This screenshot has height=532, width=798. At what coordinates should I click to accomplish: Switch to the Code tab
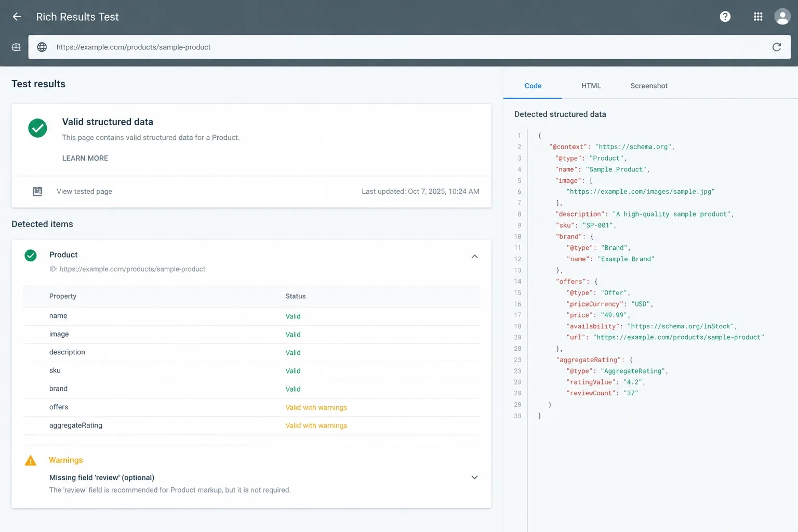coord(533,86)
